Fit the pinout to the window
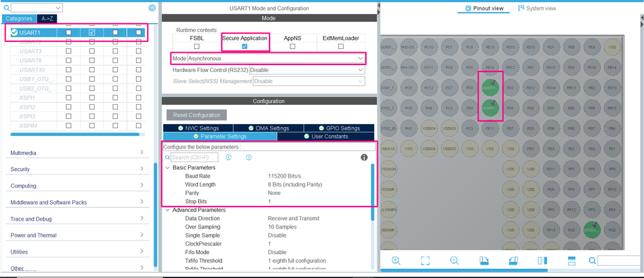The image size is (644, 278). click(425, 261)
